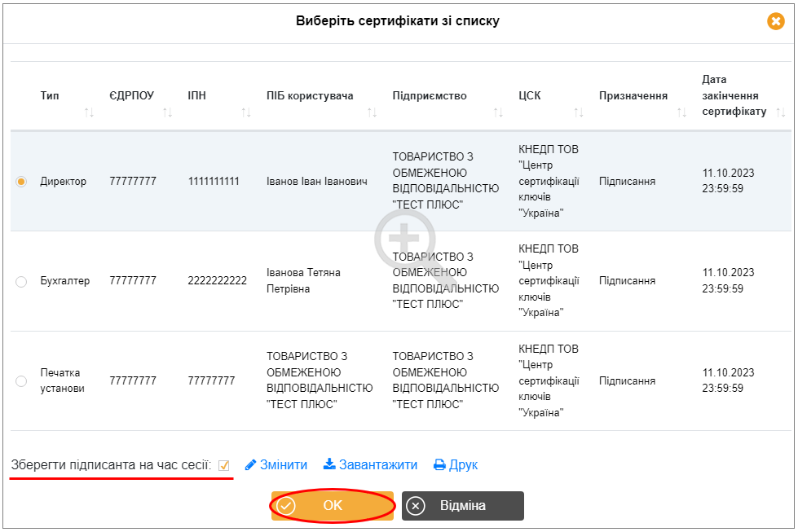Click ЄДРПОУ 77777777 in Бухгалтер row
798x532 pixels.
pyautogui.click(x=133, y=281)
